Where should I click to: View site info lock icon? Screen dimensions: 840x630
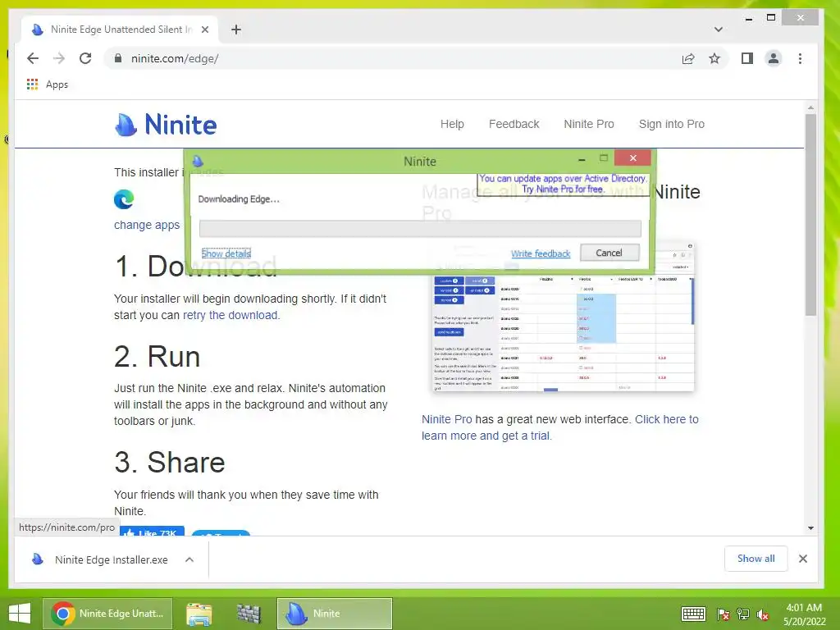point(118,58)
